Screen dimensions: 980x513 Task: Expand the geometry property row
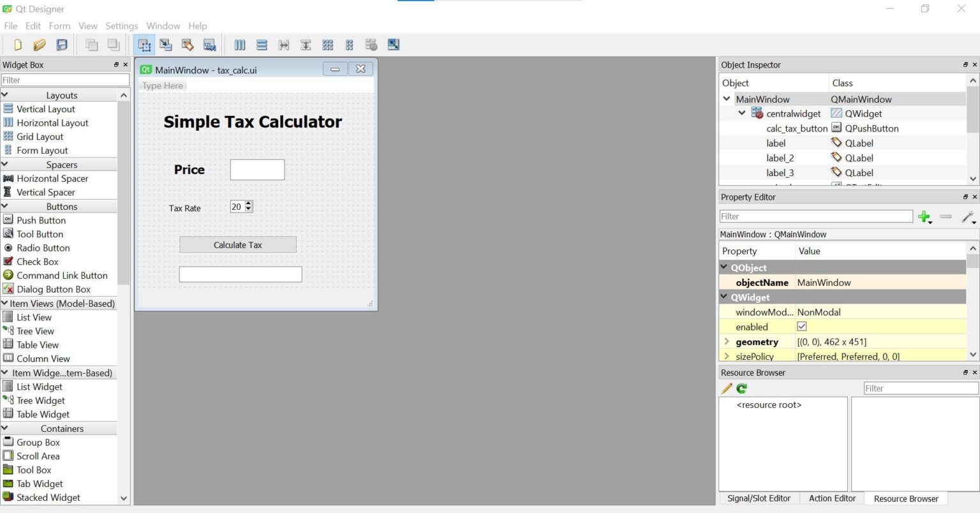click(727, 341)
